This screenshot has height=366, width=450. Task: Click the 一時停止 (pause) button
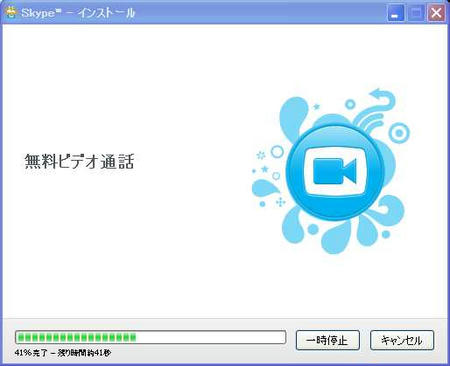coord(327,340)
